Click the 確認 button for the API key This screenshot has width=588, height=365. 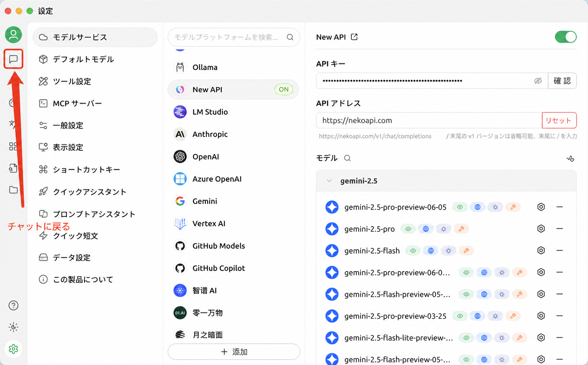pos(562,81)
